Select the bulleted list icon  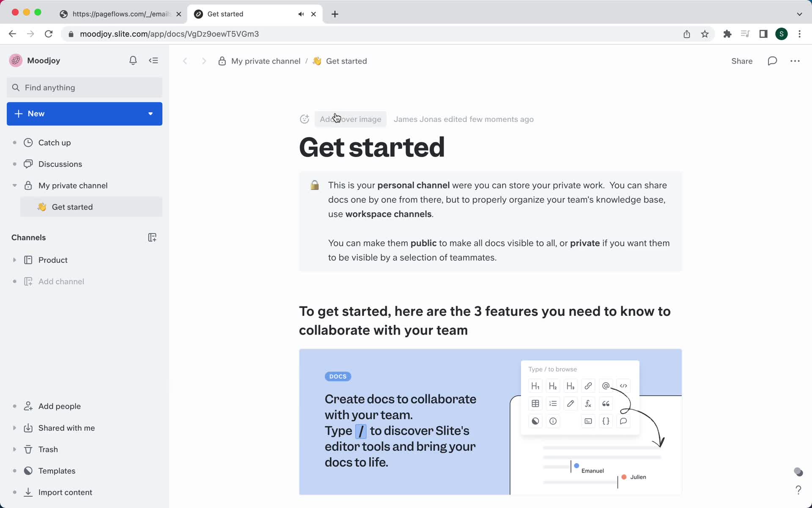552,403
